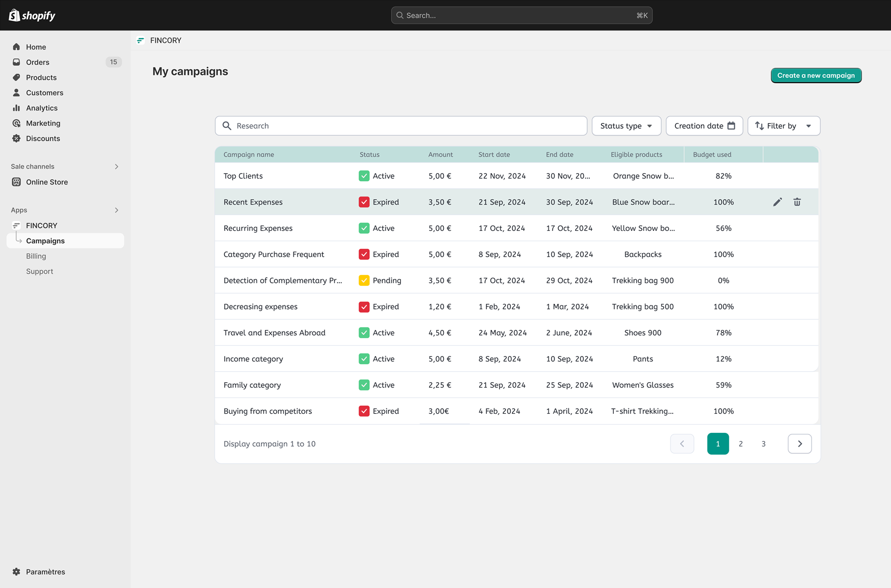Screen dimensions: 891x588
Task: Click the Paramètres settings link
Action: tap(46, 572)
